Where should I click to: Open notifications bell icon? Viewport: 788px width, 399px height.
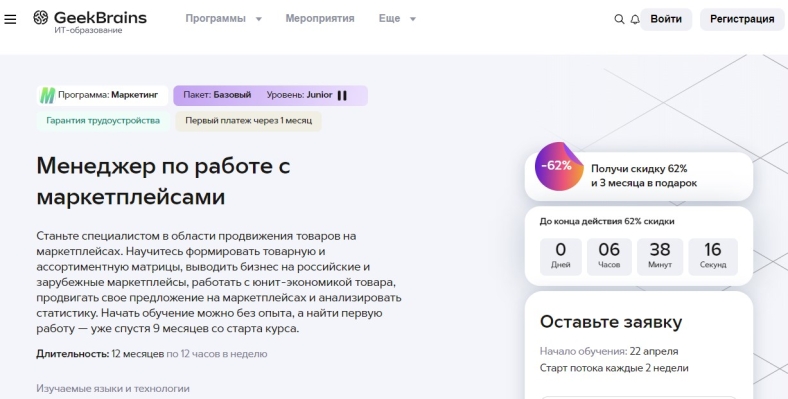(635, 19)
